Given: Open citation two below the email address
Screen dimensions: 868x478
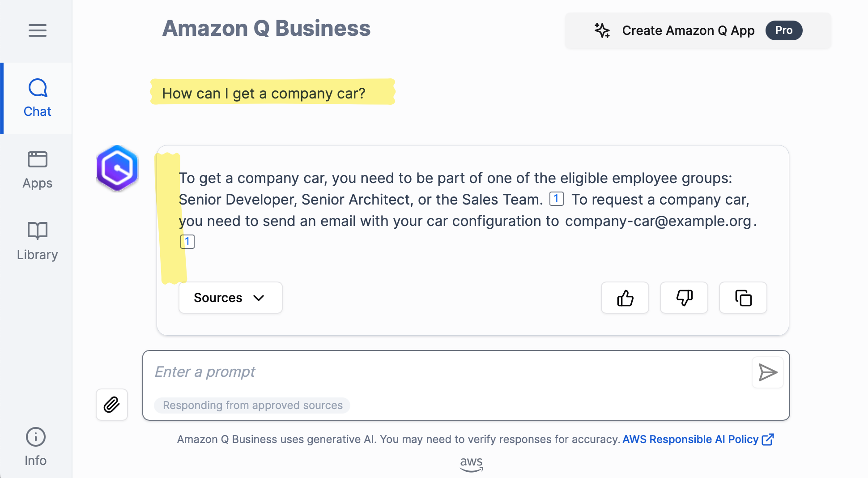Looking at the screenshot, I should point(187,241).
